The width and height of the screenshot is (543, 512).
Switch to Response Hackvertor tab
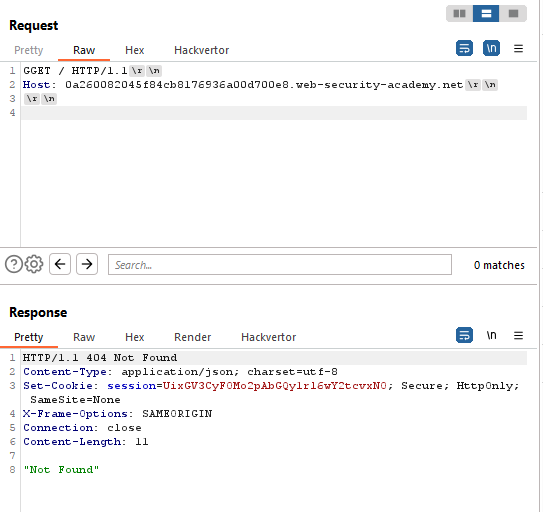click(x=269, y=337)
